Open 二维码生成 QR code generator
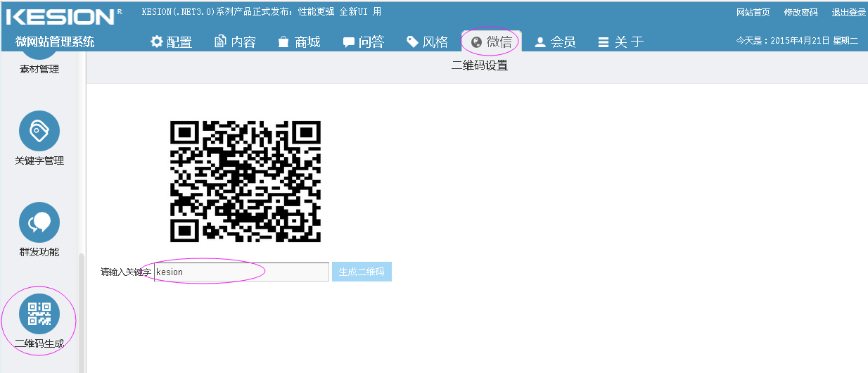The image size is (868, 373). 39,321
